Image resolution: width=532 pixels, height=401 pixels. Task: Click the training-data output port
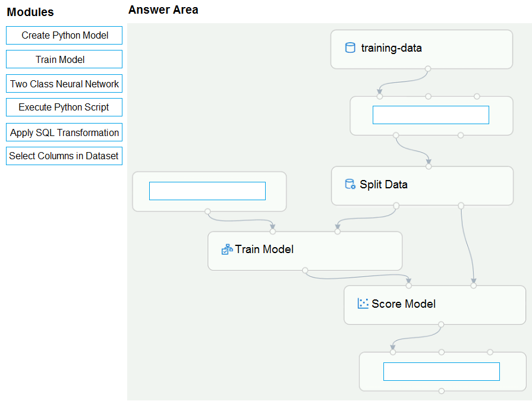[x=428, y=69]
